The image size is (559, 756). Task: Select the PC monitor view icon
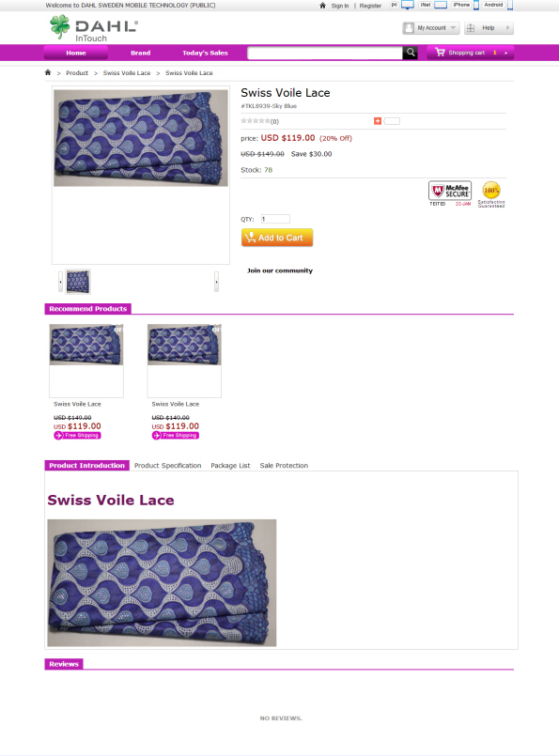(408, 6)
